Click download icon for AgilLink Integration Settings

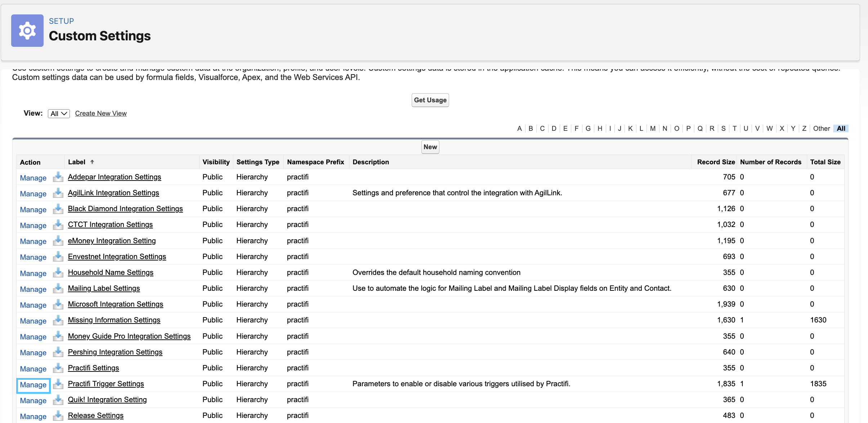tap(58, 193)
